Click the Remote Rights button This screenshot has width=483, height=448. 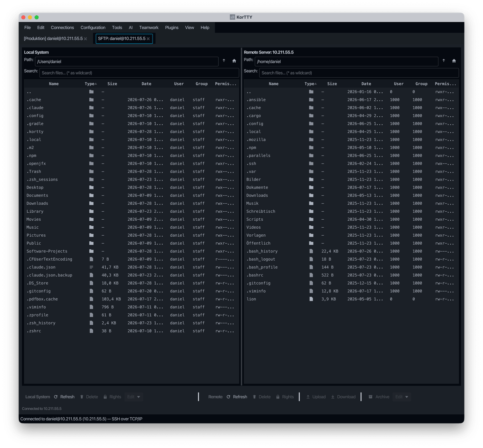click(285, 397)
